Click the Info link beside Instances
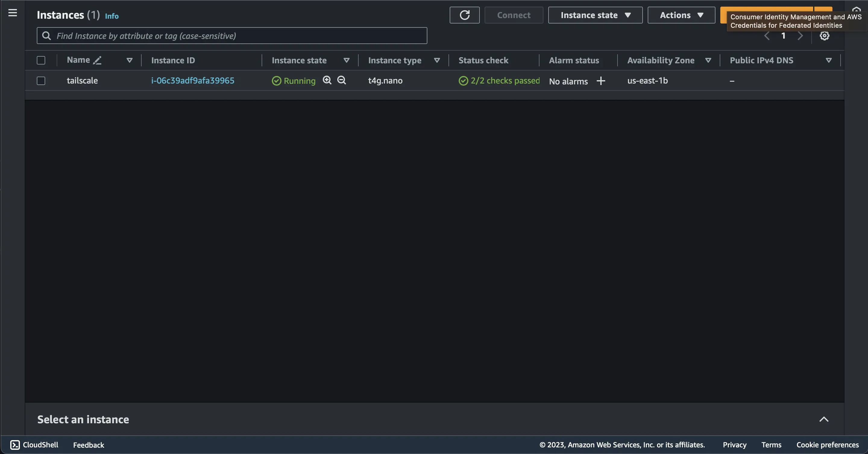 tap(112, 16)
